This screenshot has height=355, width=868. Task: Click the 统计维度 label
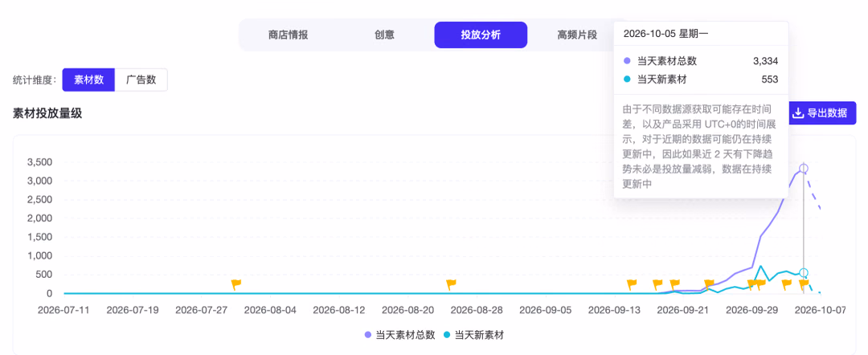35,80
